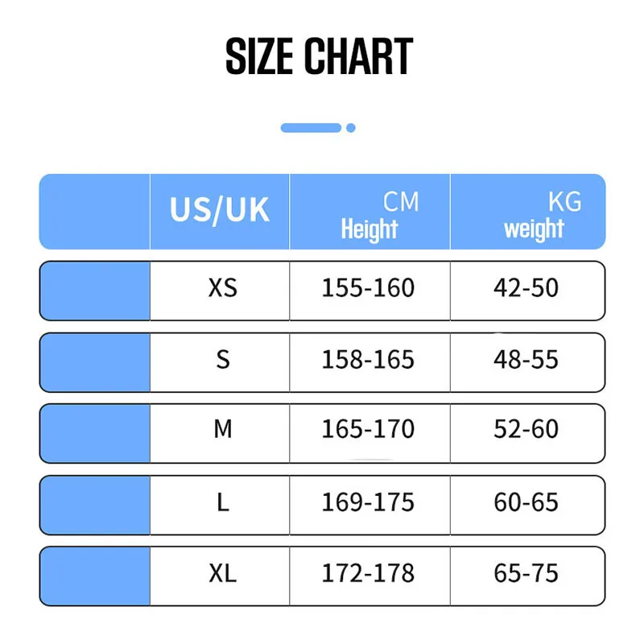Click the 42-50 weight cell
The height and width of the screenshot is (644, 644).
(526, 288)
